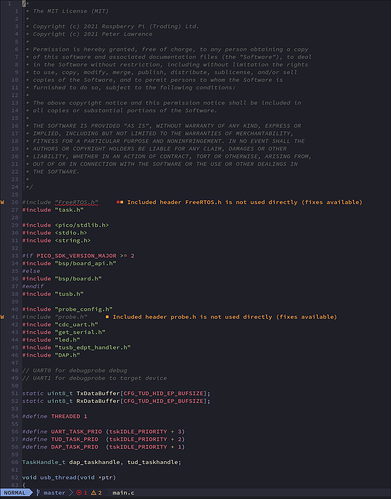391x499 pixels.
Task: Click the "DAP.h" include
Action: (x=67, y=355)
